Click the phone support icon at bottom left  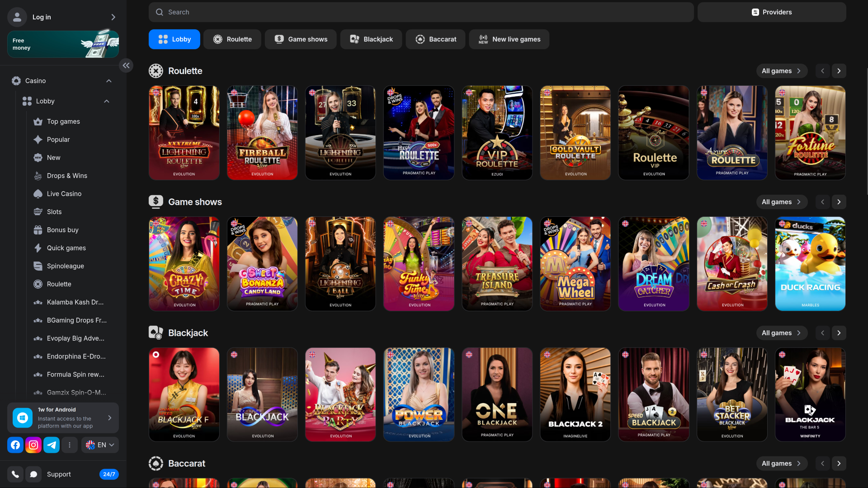click(x=15, y=474)
